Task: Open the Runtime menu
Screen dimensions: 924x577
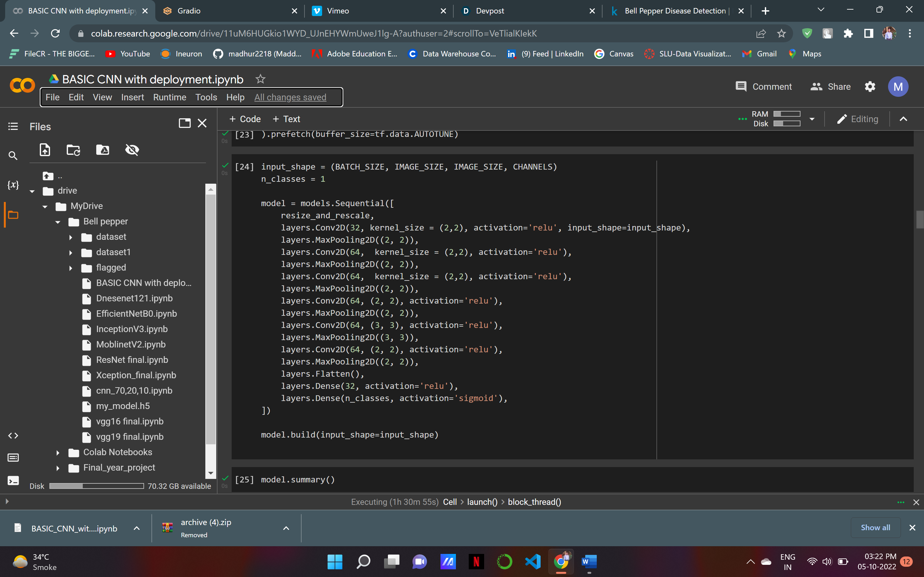Action: tap(169, 97)
